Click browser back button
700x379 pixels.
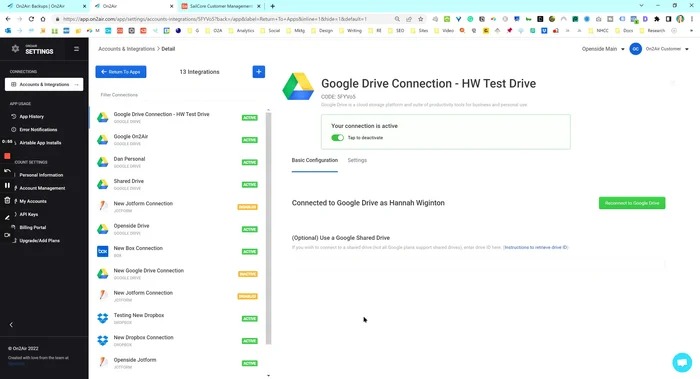tap(8, 19)
